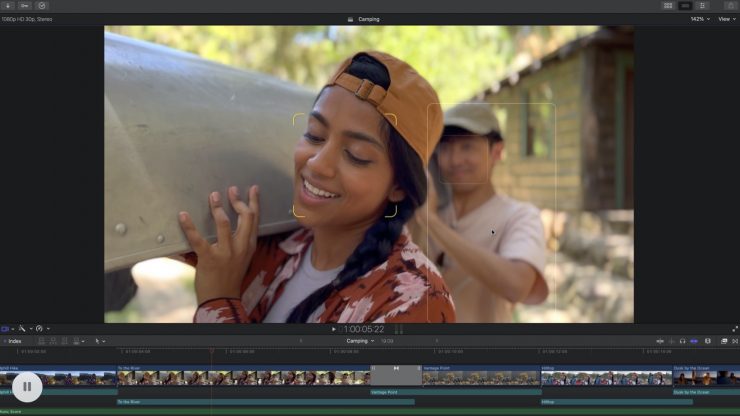Toggle audio skimming headphones icon
The image size is (740, 416).
coord(682,341)
